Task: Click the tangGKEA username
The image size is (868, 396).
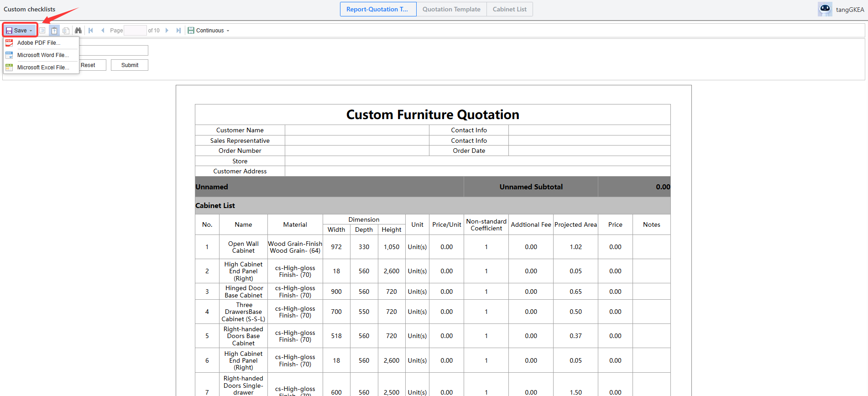Action: click(850, 10)
